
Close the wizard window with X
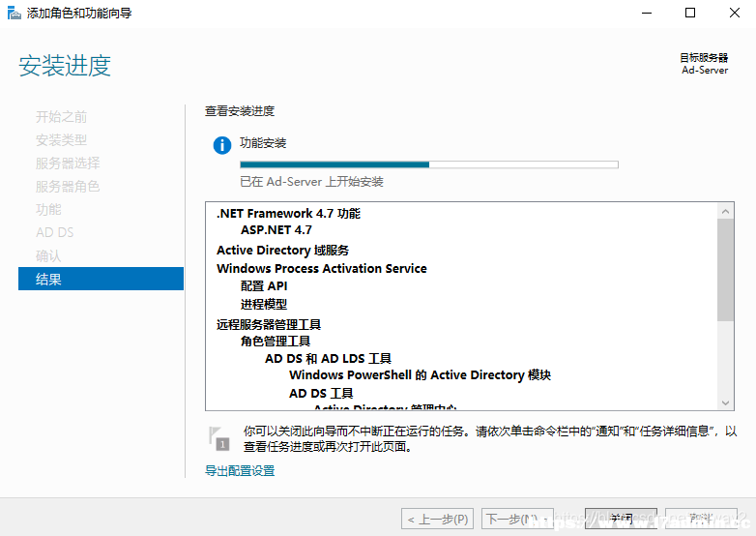tap(735, 13)
